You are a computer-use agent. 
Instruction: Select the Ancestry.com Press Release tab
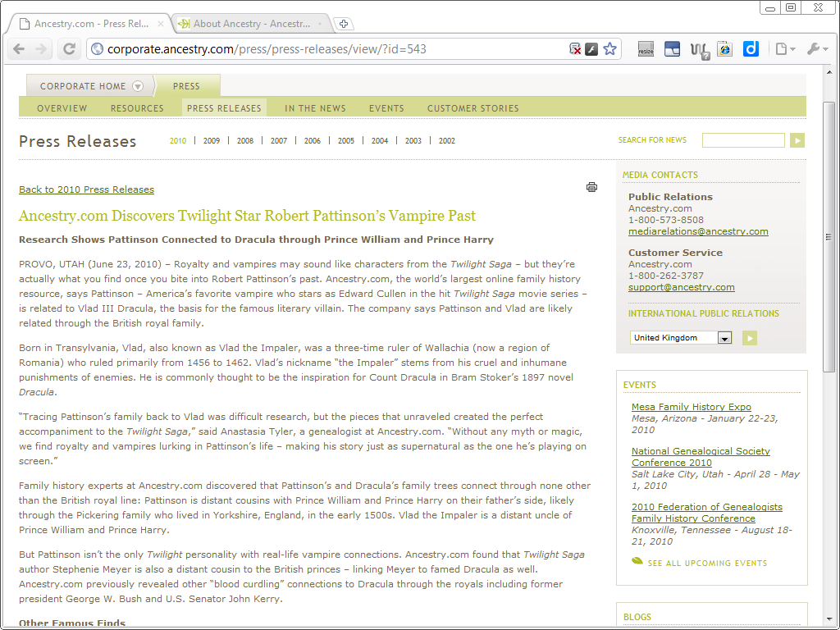tap(90, 24)
